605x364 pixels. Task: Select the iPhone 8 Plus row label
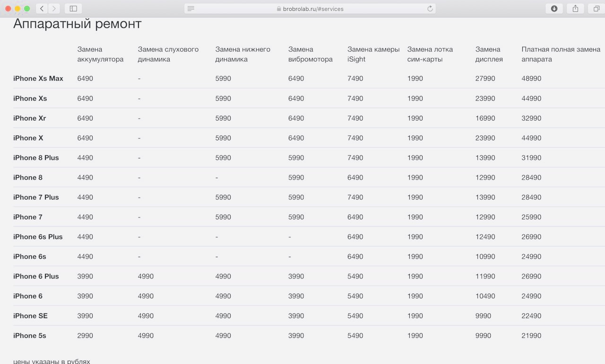(x=36, y=158)
